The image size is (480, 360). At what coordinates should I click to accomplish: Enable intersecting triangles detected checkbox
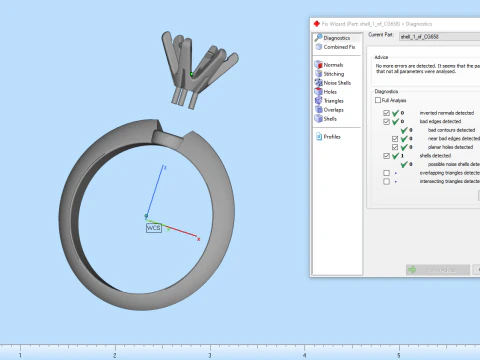tap(386, 182)
